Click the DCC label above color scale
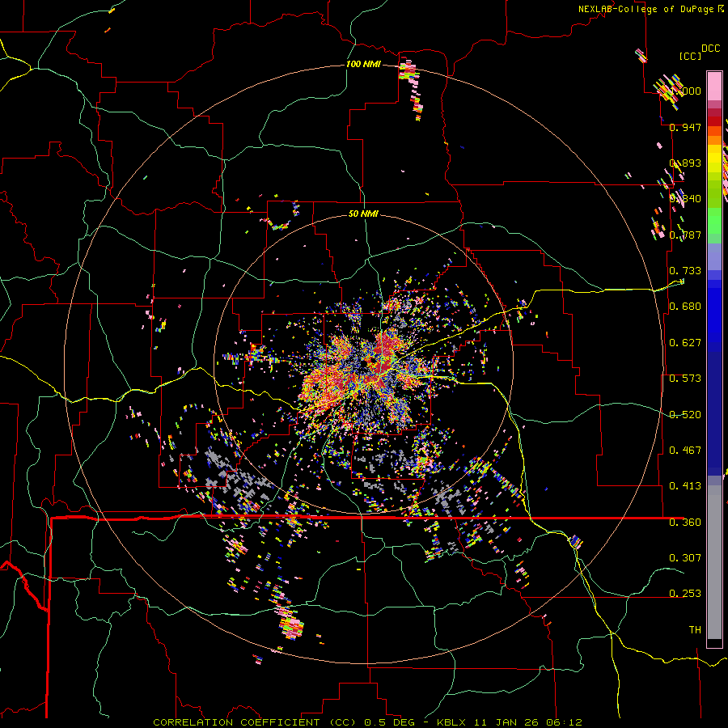 pyautogui.click(x=711, y=49)
